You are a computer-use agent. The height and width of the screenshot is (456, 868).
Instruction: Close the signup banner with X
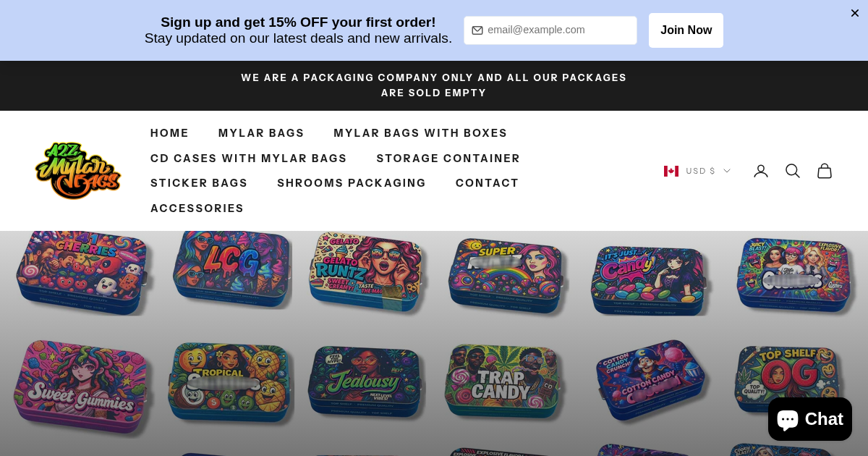(x=855, y=13)
